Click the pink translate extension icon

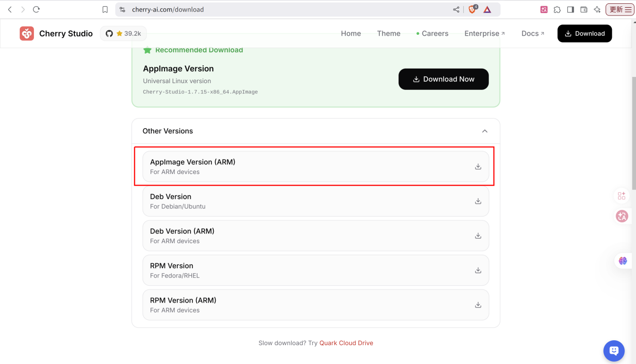(544, 9)
